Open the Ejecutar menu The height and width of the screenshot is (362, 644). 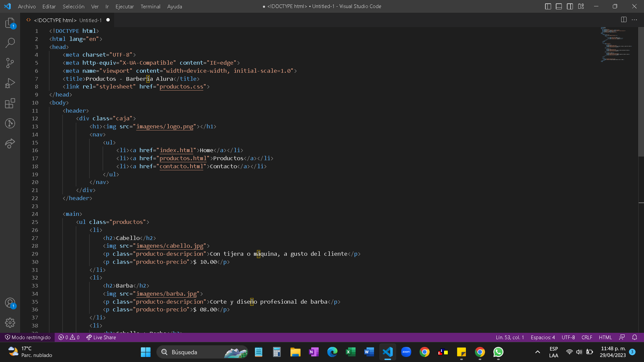coord(124,6)
